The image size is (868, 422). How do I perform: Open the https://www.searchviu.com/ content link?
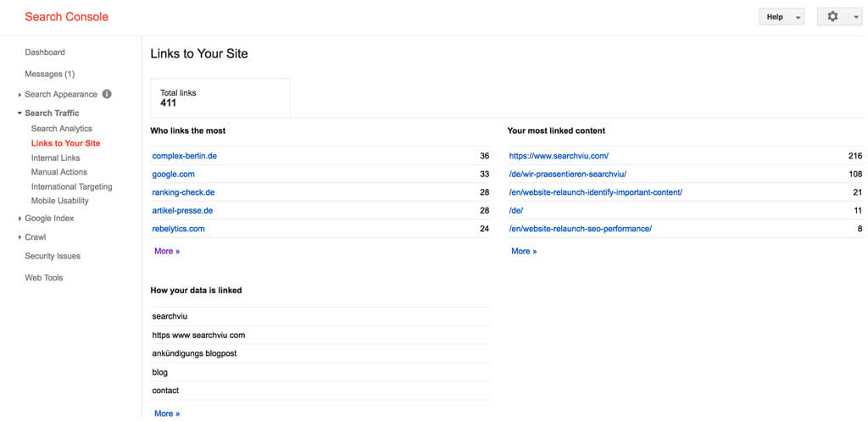559,156
